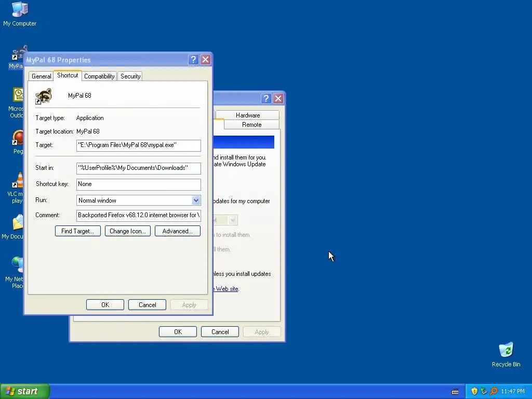Select the My Documents folder icon

[x=18, y=222]
